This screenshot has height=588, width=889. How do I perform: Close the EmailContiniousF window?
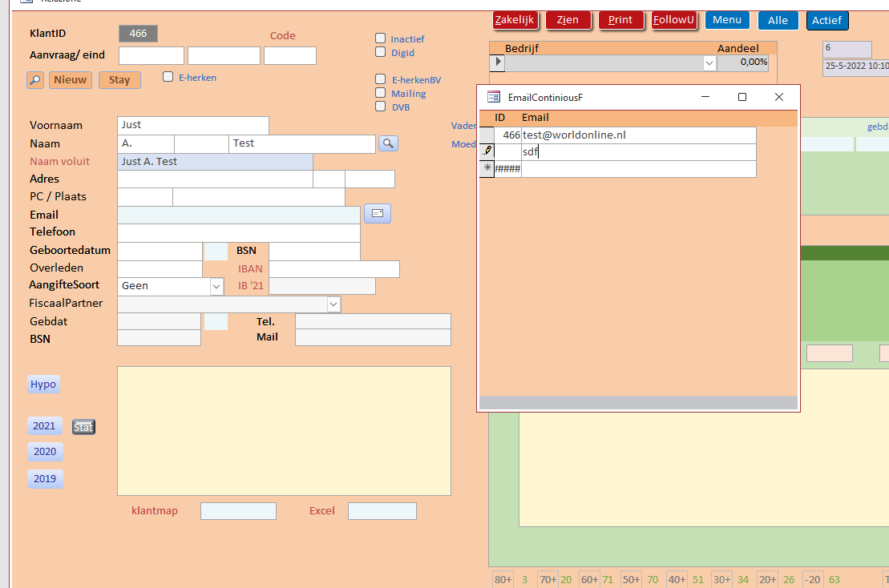(x=779, y=97)
